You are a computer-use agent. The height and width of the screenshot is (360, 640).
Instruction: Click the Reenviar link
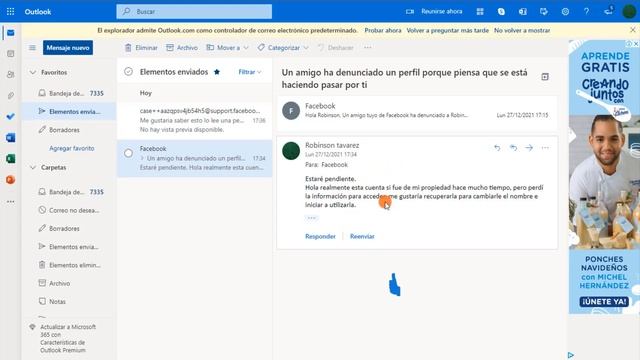pos(362,236)
